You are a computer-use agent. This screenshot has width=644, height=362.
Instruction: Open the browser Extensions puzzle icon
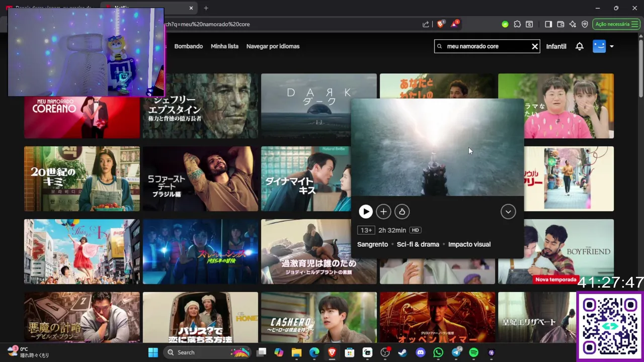tap(517, 24)
